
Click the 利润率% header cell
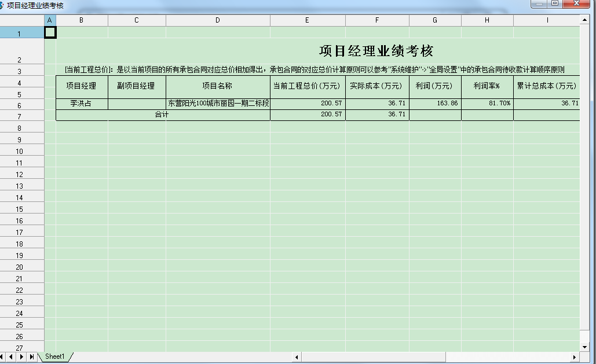[x=487, y=84]
